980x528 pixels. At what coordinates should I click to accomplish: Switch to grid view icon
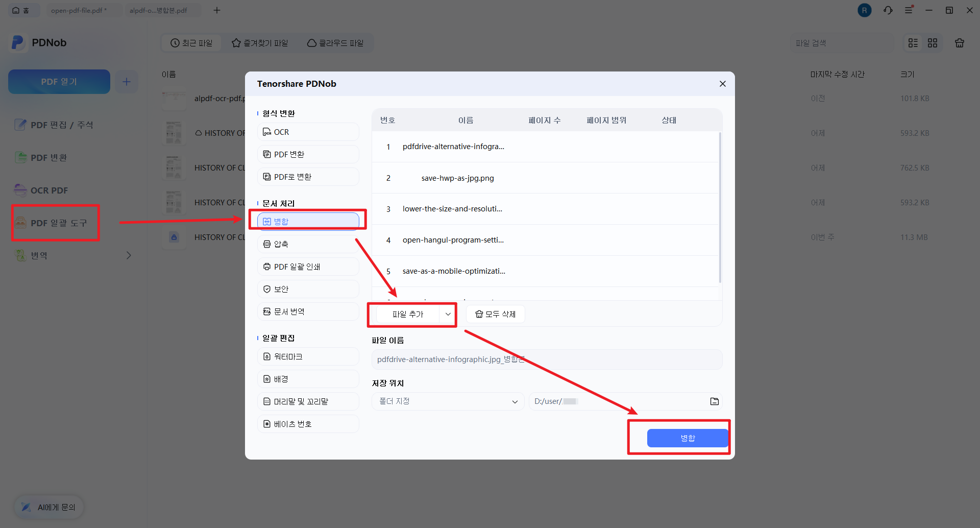[933, 43]
